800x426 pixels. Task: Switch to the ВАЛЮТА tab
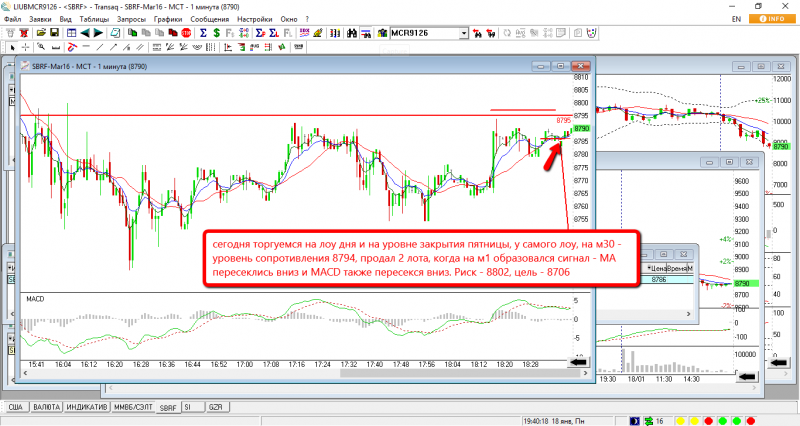46,407
